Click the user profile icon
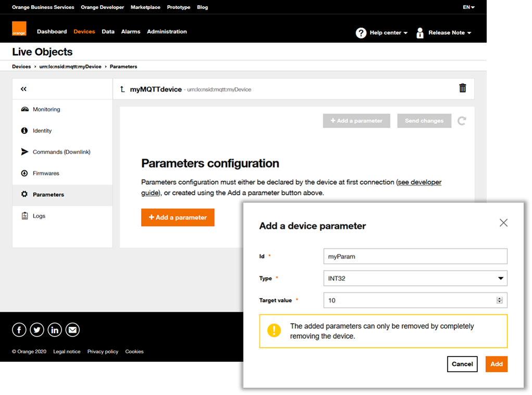Image resolution: width=532 pixels, height=395 pixels. coord(420,33)
